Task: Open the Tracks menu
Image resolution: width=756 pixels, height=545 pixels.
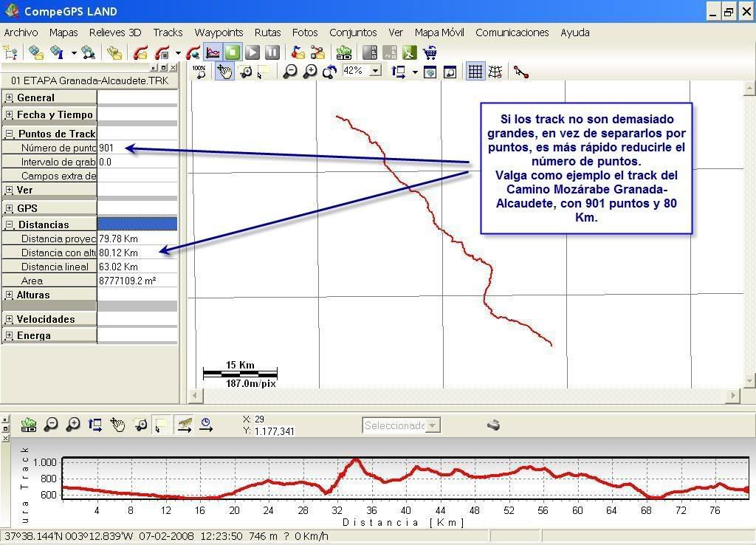Action: 168,32
